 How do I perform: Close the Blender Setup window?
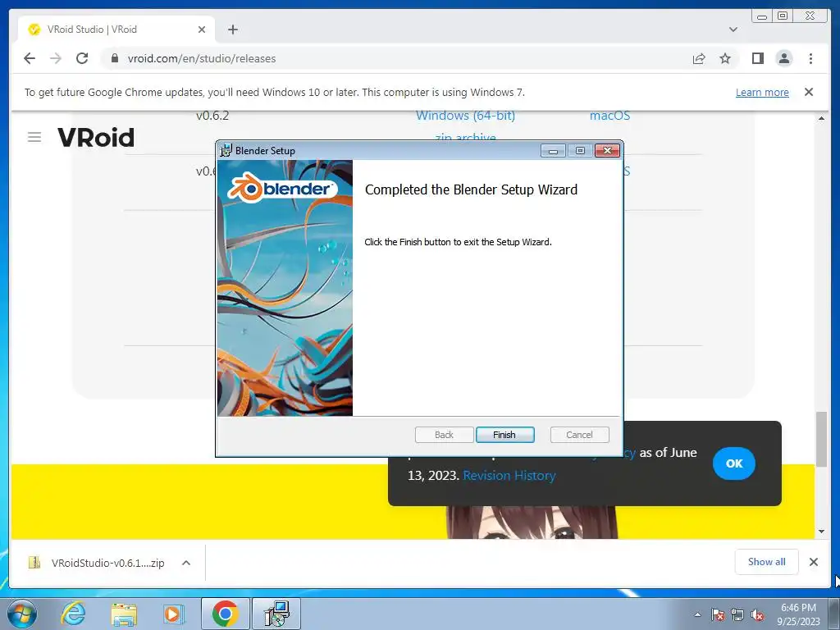(x=608, y=151)
